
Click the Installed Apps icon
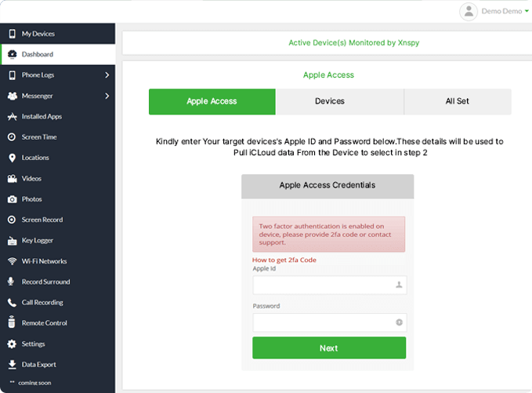12,117
